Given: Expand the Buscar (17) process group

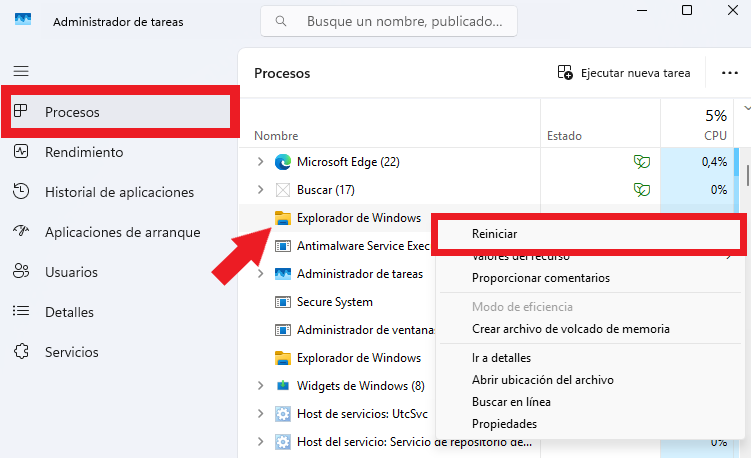Looking at the screenshot, I should tap(261, 190).
